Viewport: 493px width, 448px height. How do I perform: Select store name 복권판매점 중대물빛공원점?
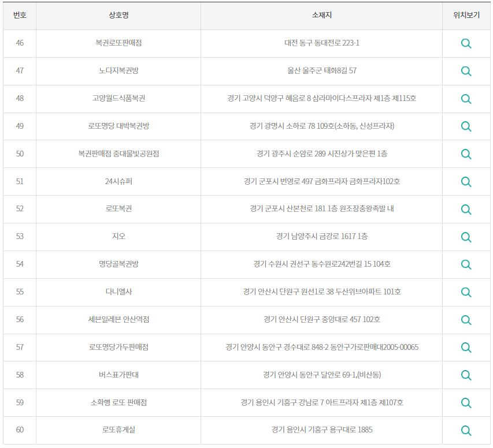tap(118, 154)
